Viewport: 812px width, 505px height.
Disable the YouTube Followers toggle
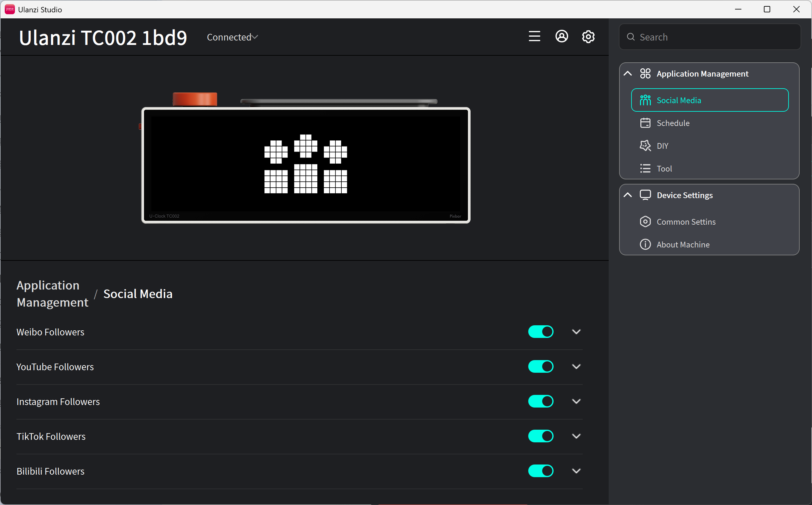541,366
